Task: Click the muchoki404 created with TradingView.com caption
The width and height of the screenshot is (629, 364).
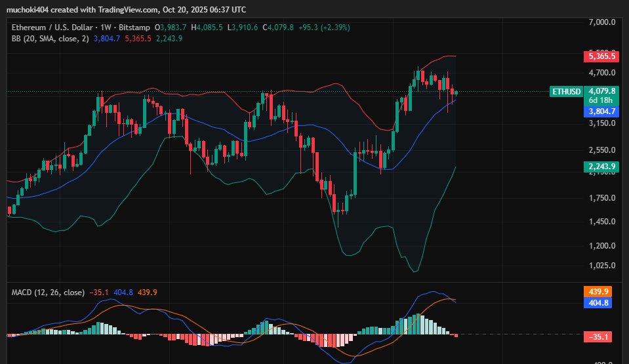Action: pos(127,10)
